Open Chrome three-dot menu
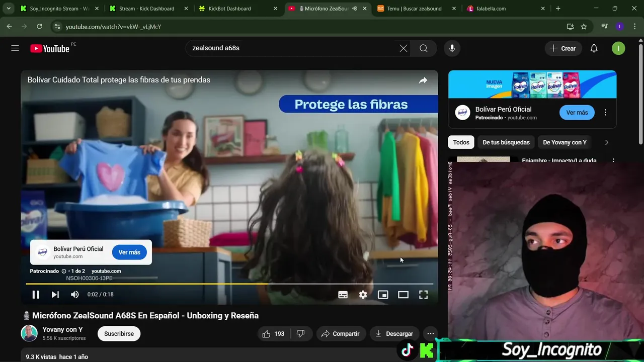644x362 pixels. tap(634, 27)
